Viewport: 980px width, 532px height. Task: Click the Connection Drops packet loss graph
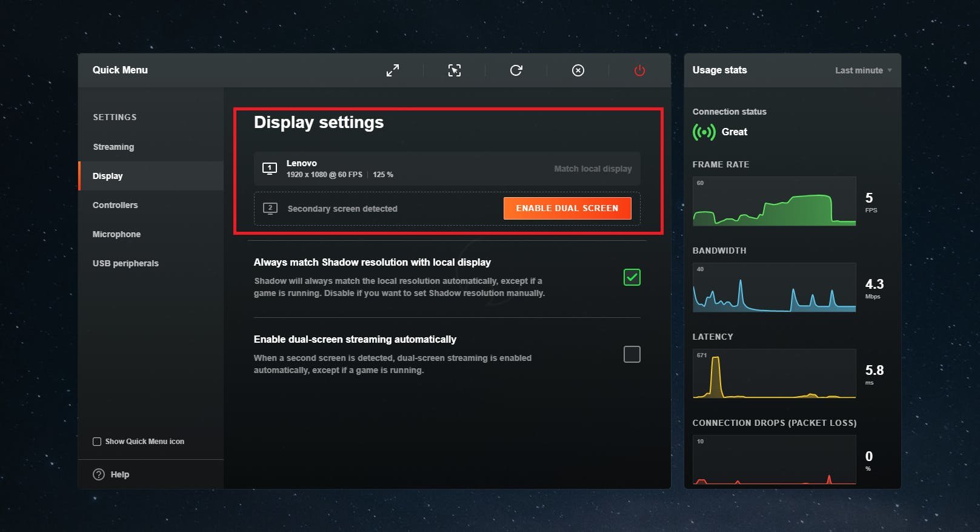tap(775, 460)
